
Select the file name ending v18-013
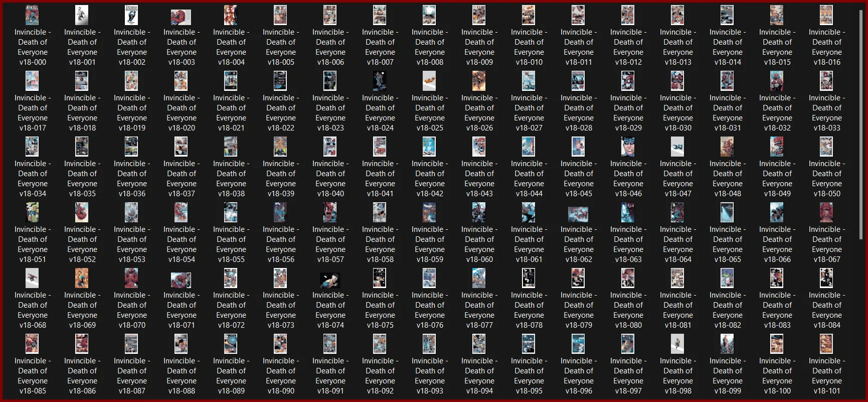(x=678, y=47)
